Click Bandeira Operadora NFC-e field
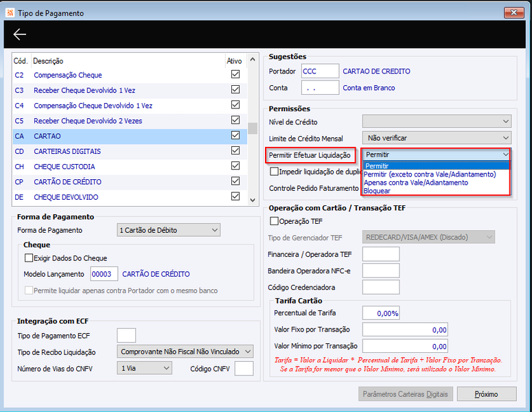Viewport: 532px width, 412px height. point(381,271)
